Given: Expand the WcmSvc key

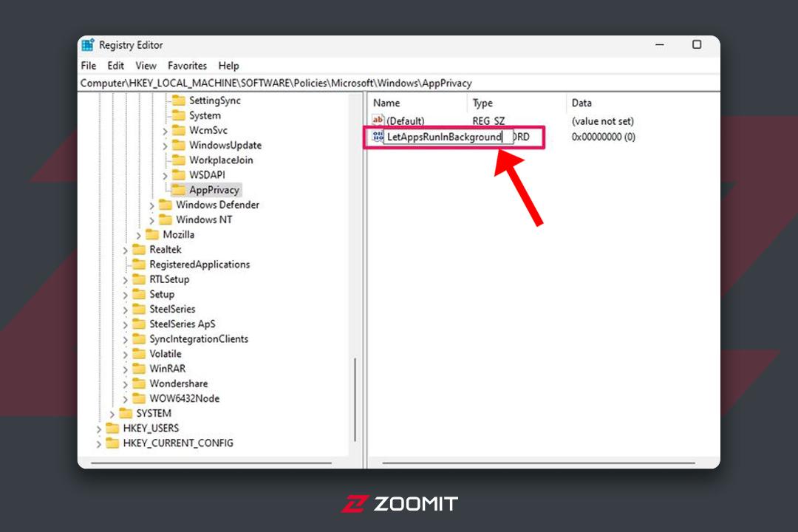Looking at the screenshot, I should tap(165, 132).
